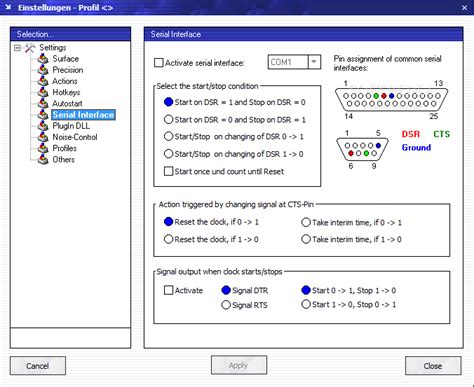Enable the signal output Activate checkbox
The width and height of the screenshot is (474, 387).
(168, 290)
